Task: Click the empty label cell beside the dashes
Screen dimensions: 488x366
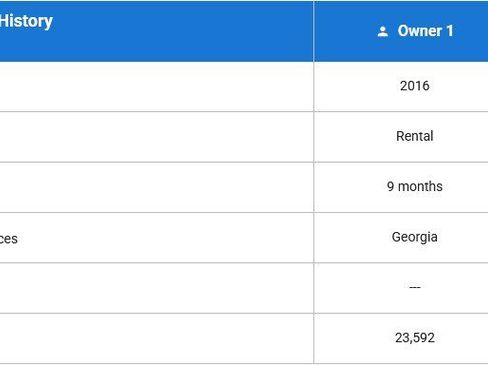Action: 156,288
